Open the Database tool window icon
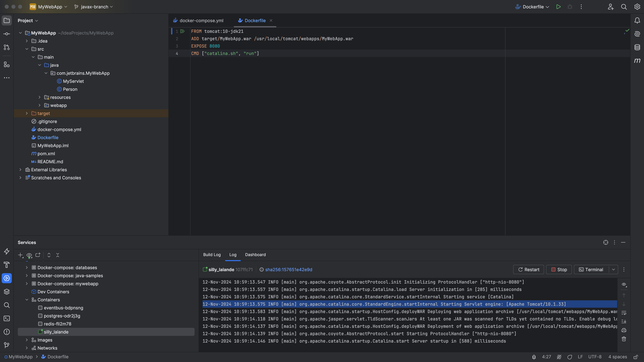 [637, 47]
